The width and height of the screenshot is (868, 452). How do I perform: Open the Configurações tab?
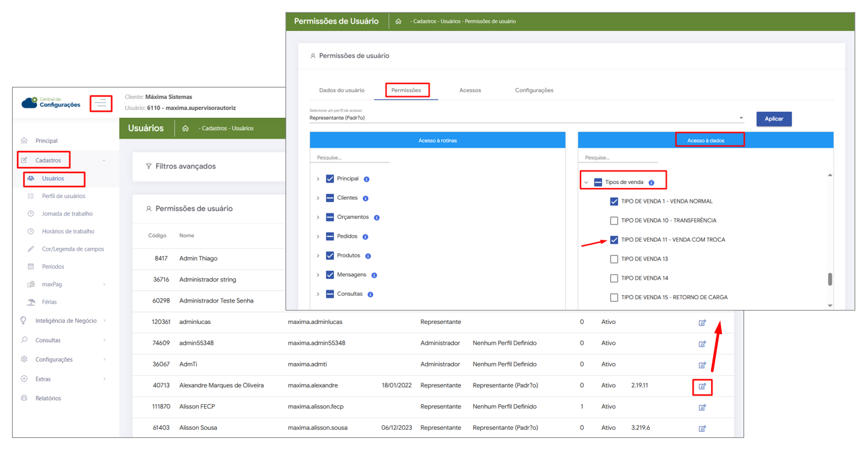coord(534,90)
